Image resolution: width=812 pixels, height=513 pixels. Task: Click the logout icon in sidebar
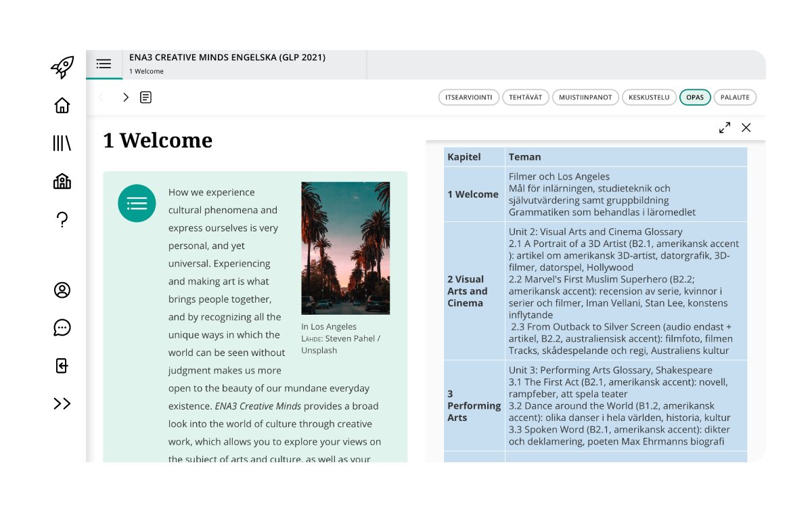pyautogui.click(x=62, y=365)
